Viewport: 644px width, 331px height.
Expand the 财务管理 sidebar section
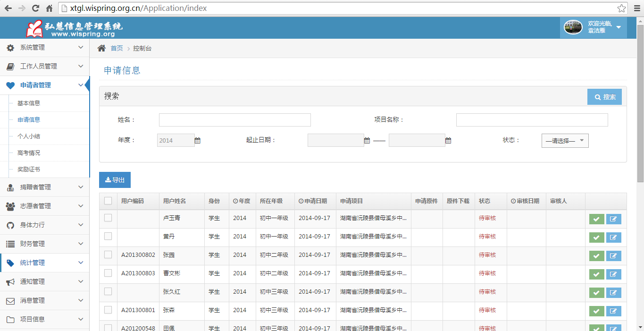[44, 244]
